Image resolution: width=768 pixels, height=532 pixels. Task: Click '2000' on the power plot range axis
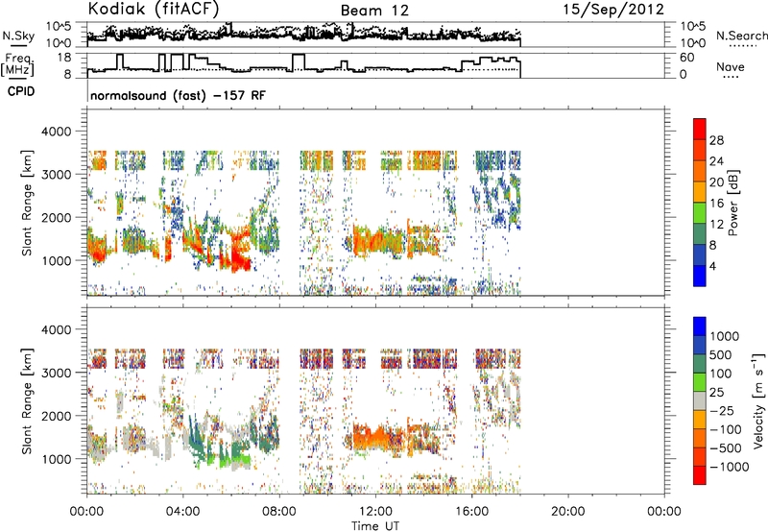pos(56,217)
